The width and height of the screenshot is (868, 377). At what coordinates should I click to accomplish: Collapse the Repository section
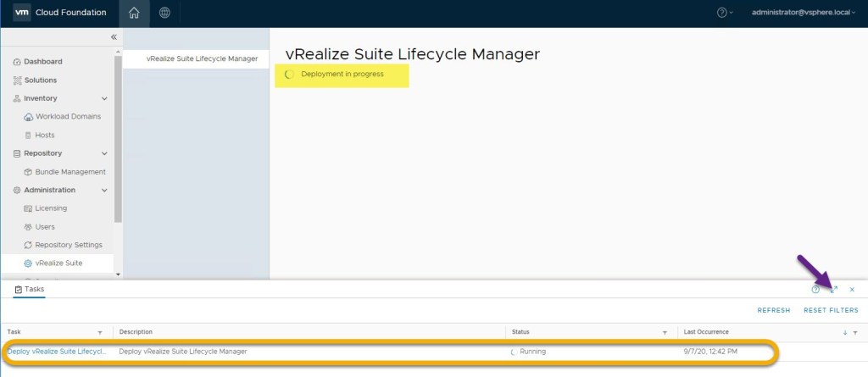click(104, 153)
